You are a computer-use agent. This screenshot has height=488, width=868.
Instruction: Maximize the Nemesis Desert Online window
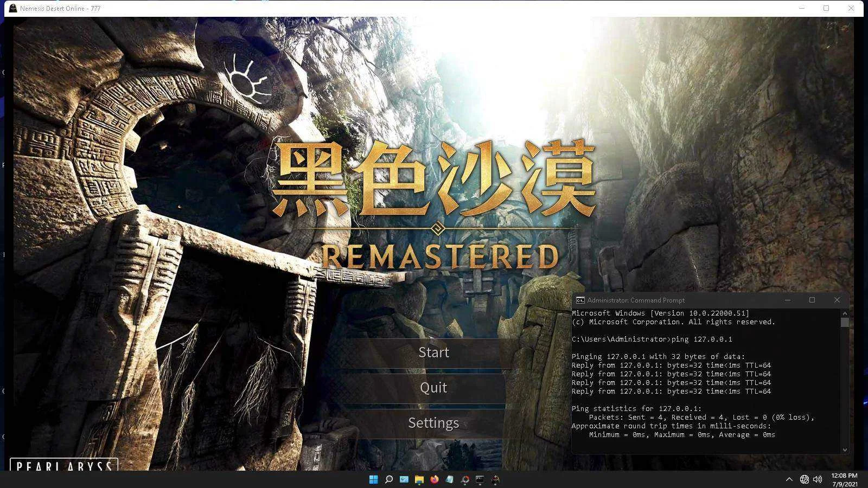[x=826, y=8]
